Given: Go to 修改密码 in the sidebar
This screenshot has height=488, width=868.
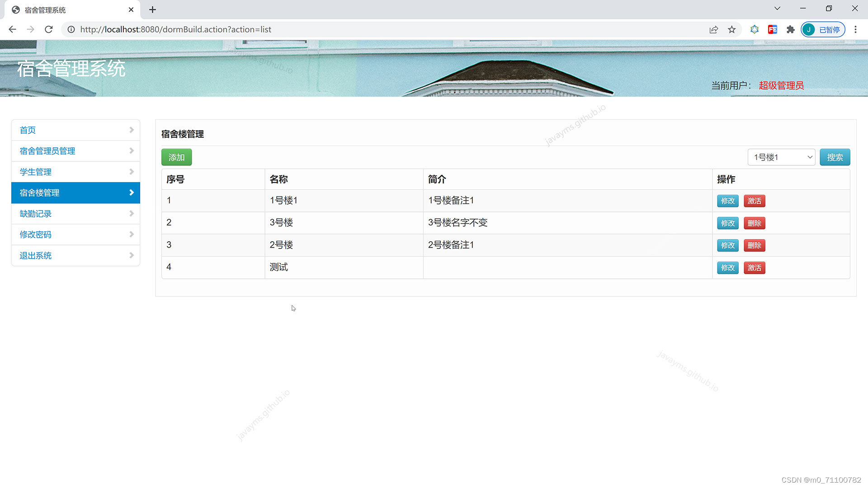Looking at the screenshot, I should [36, 235].
